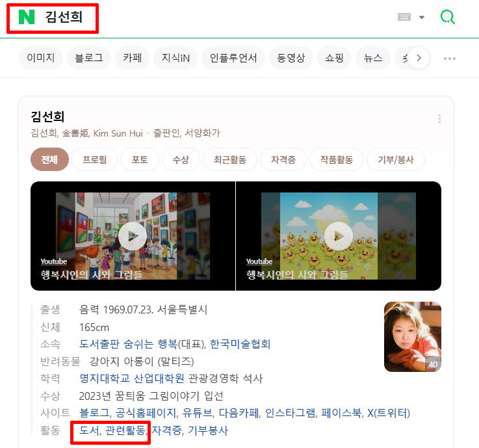This screenshot has height=448, width=479.
Task: Select the 이미지 search tab
Action: click(41, 58)
